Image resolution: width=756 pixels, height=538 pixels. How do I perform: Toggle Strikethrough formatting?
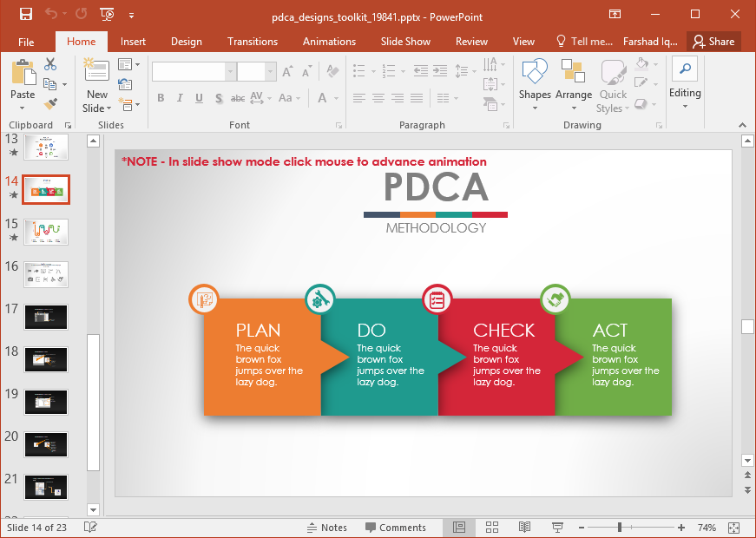[238, 98]
